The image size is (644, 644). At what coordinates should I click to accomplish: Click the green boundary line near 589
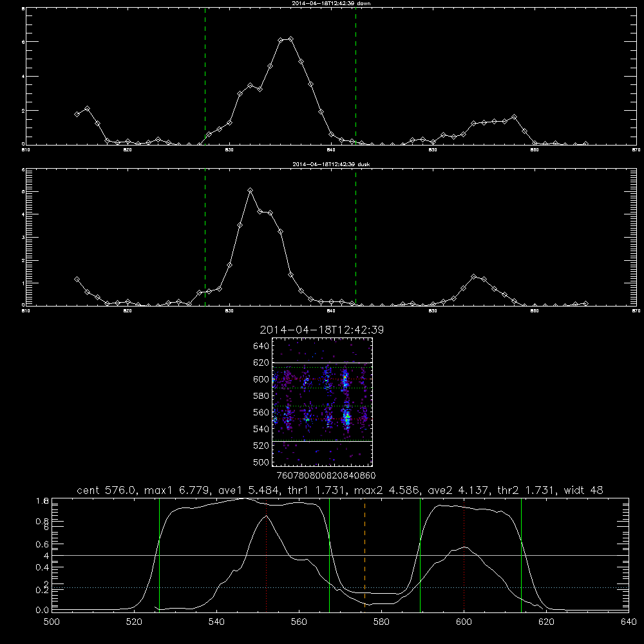[420, 554]
